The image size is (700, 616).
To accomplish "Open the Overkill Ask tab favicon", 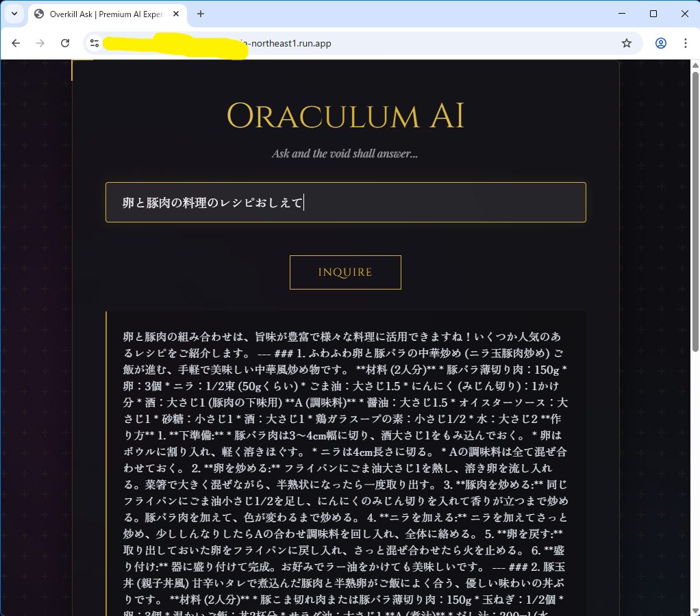I will tap(37, 14).
